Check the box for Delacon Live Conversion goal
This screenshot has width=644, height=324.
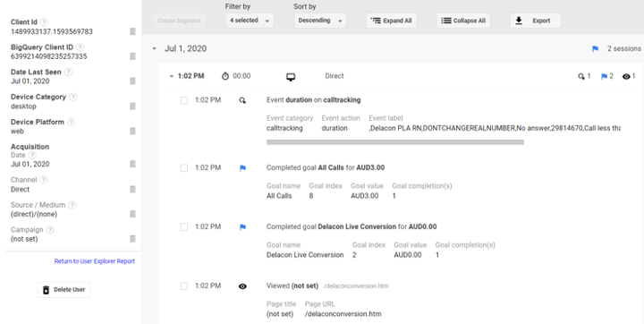[184, 227]
